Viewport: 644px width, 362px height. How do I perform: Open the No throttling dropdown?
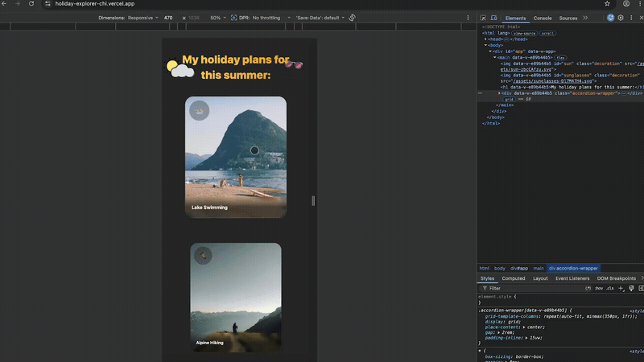click(x=271, y=18)
